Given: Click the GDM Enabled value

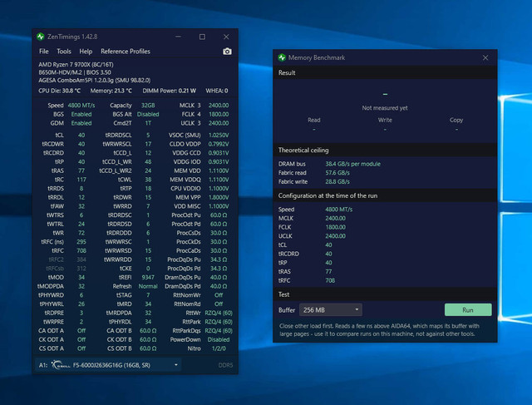Looking at the screenshot, I should point(81,123).
